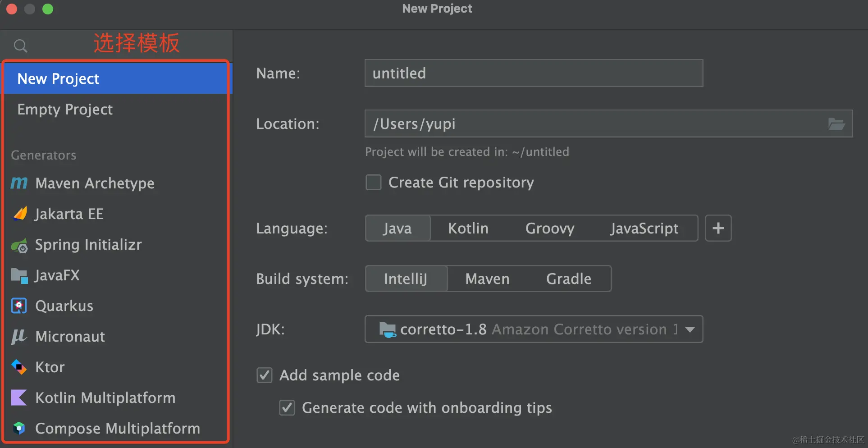The width and height of the screenshot is (868, 448).
Task: Choose Maven build system
Action: (488, 279)
